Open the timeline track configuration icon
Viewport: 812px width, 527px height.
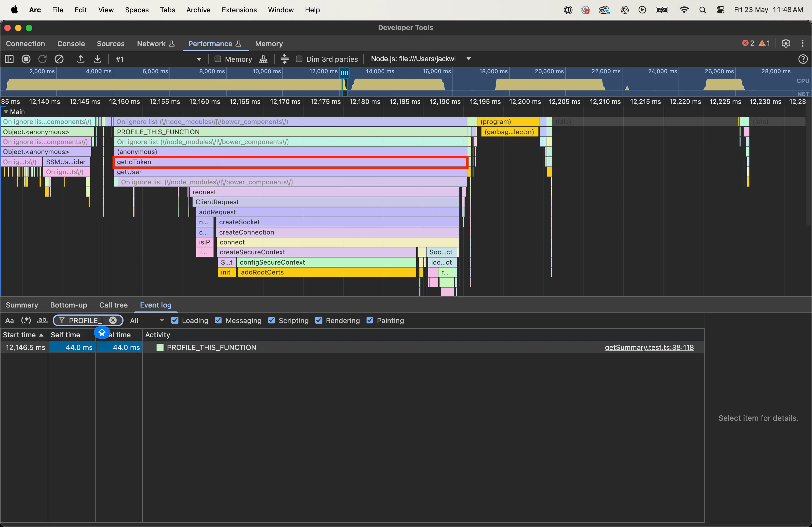[285, 59]
